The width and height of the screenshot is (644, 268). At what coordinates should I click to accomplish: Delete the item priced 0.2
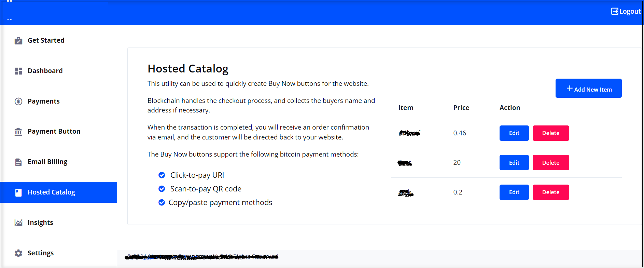(x=550, y=192)
